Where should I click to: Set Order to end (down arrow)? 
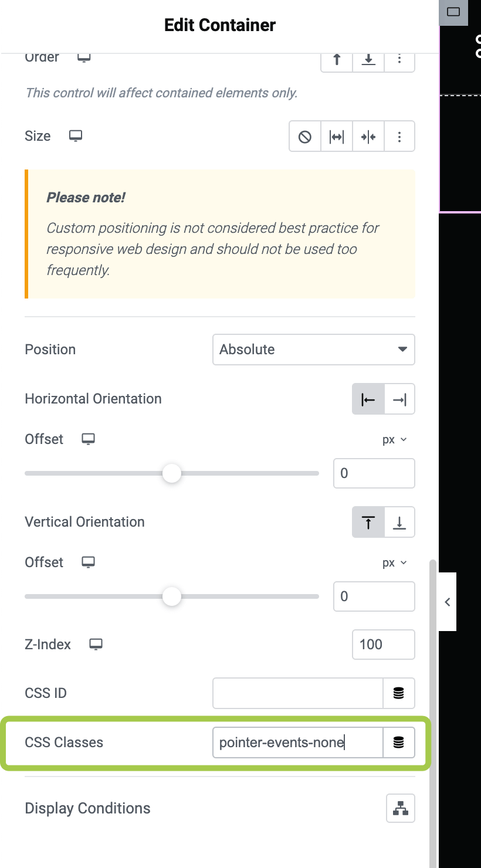[x=368, y=60]
